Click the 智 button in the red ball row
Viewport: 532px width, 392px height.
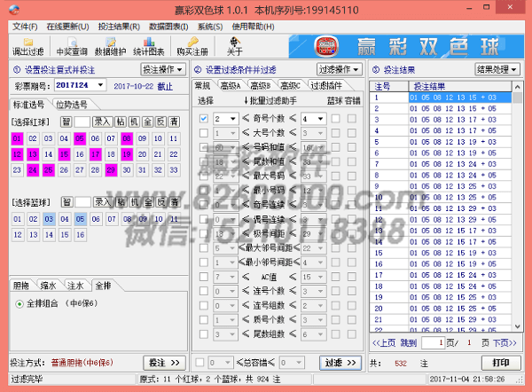coord(66,122)
